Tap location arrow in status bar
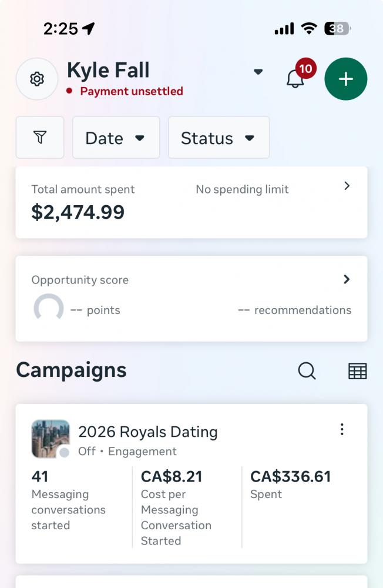383x588 pixels. pos(89,29)
